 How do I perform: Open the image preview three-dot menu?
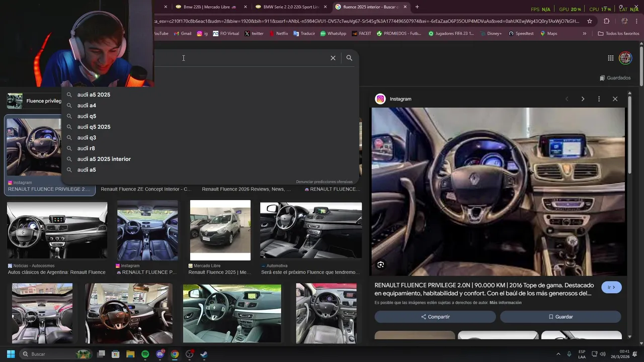(x=599, y=99)
